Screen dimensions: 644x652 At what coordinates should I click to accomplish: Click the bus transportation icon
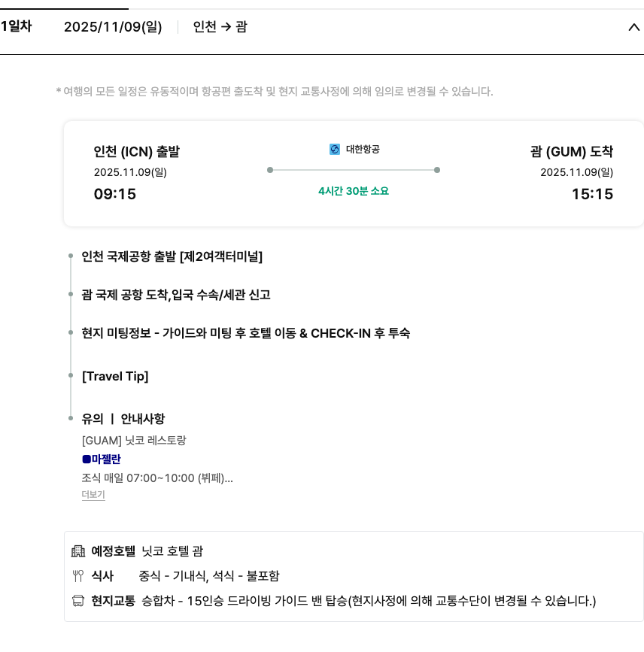pyautogui.click(x=78, y=601)
